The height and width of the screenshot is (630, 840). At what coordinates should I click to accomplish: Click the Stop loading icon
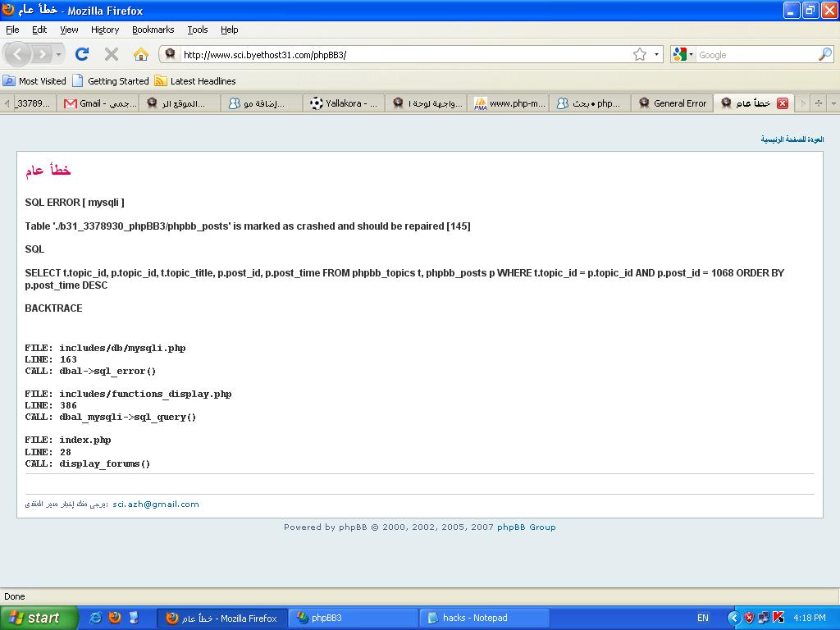[x=112, y=54]
